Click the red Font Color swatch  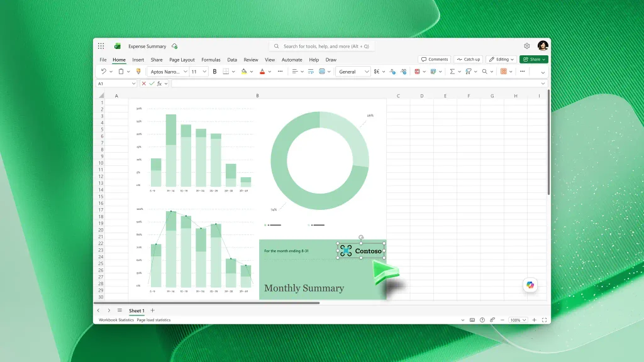click(262, 72)
